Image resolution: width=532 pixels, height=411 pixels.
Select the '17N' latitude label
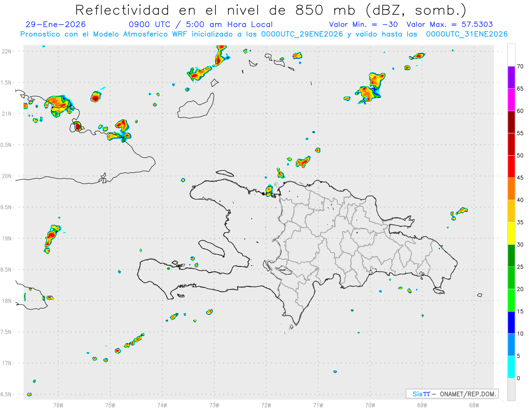[7, 363]
